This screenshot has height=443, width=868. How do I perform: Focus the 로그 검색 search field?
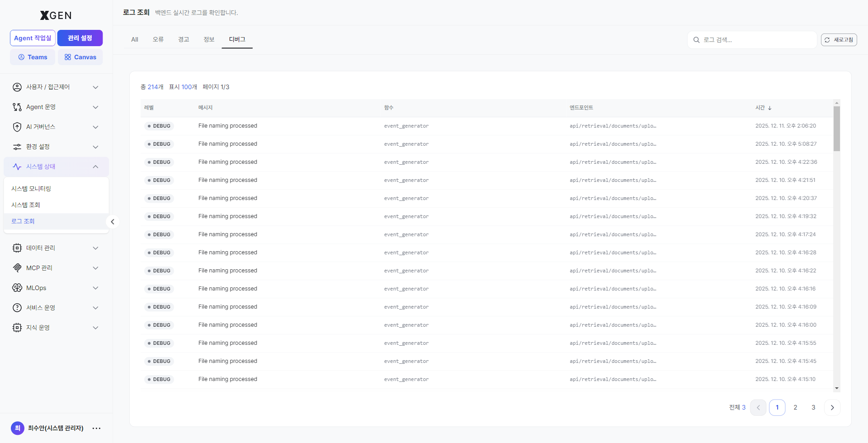pos(752,40)
